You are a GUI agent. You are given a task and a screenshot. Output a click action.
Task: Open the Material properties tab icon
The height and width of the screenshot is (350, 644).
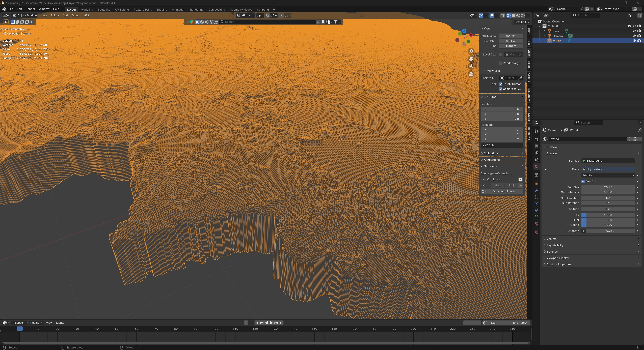536,224
